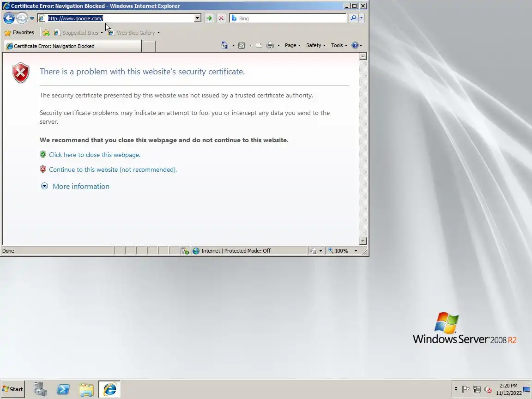Image resolution: width=532 pixels, height=399 pixels.
Task: Launch Windows PowerShell from taskbar
Action: [x=63, y=389]
